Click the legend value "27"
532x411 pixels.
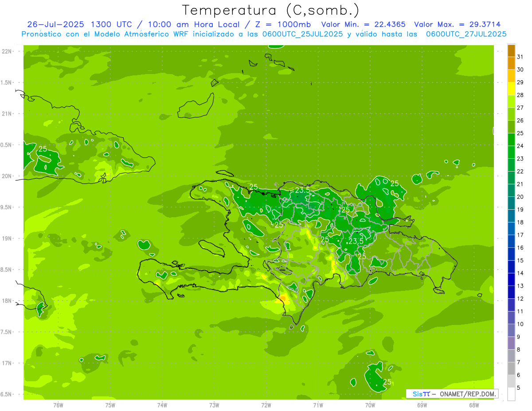click(x=520, y=108)
